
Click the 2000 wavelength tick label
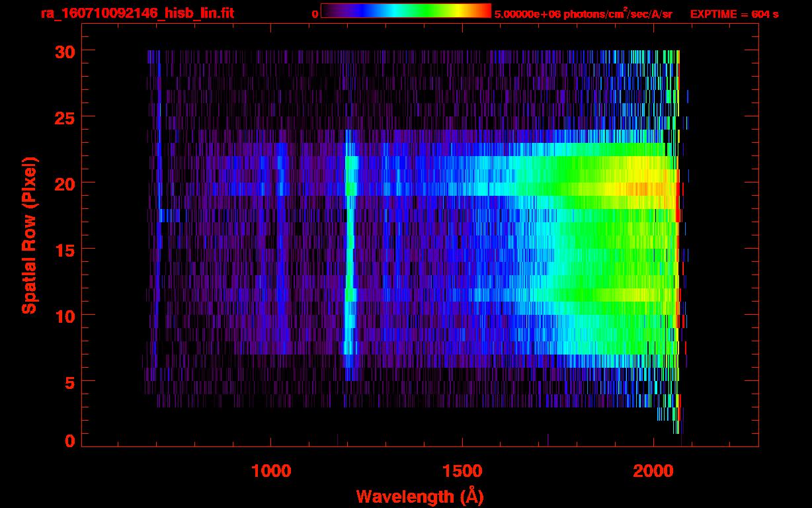point(653,471)
